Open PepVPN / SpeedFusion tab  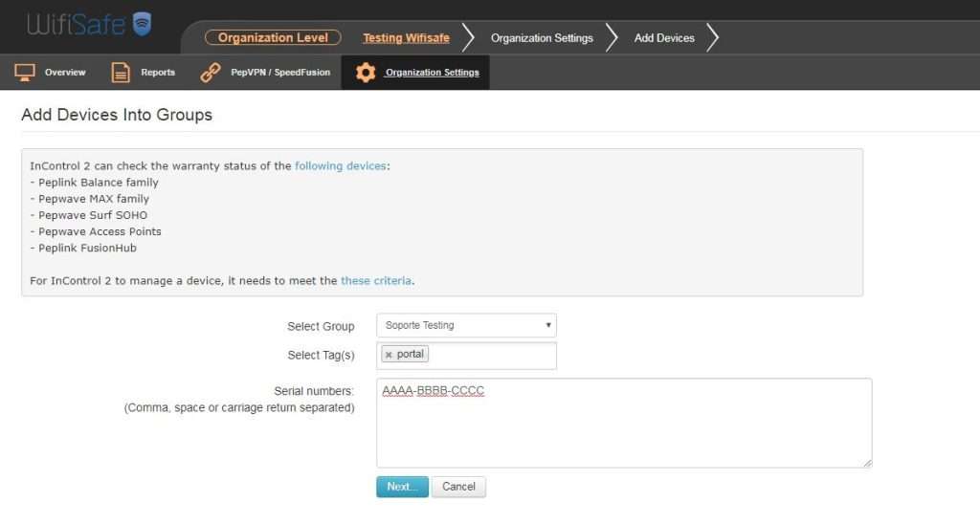pos(280,73)
